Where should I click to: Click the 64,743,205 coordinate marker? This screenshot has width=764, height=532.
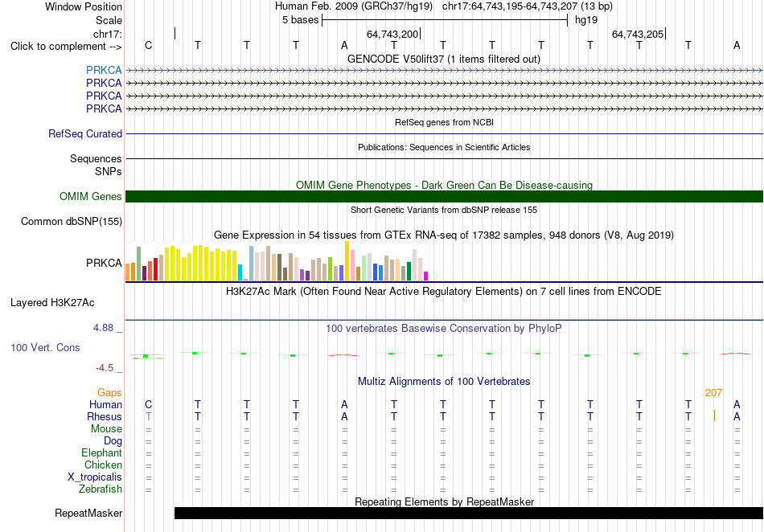[637, 34]
